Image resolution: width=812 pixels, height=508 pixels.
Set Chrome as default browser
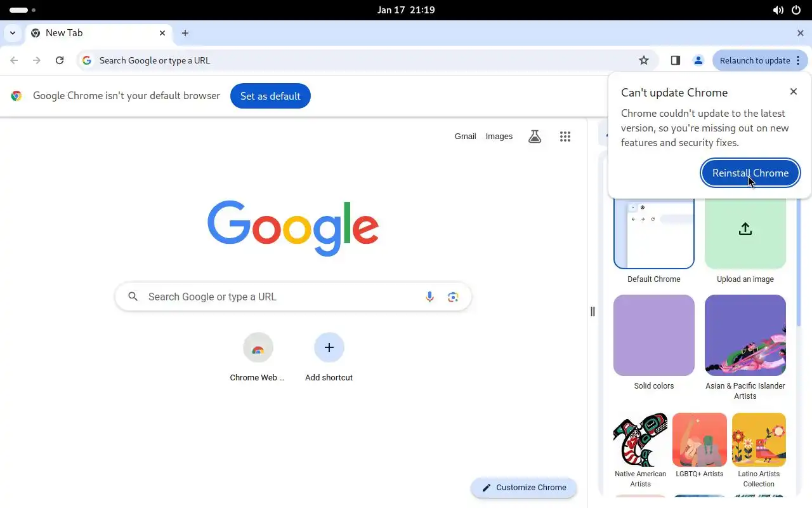point(270,96)
